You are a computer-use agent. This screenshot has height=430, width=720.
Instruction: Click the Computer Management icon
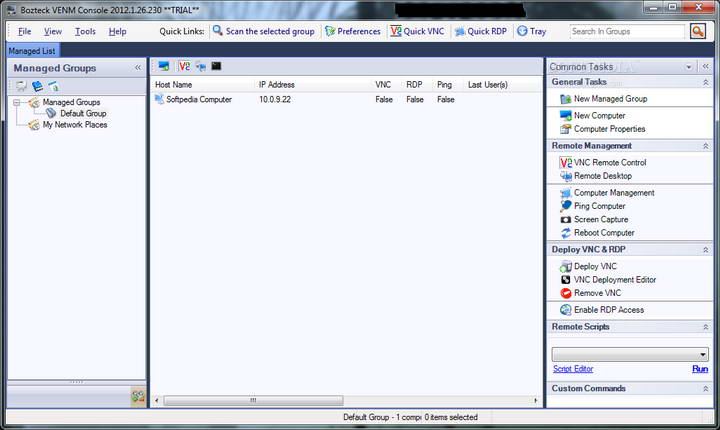566,193
